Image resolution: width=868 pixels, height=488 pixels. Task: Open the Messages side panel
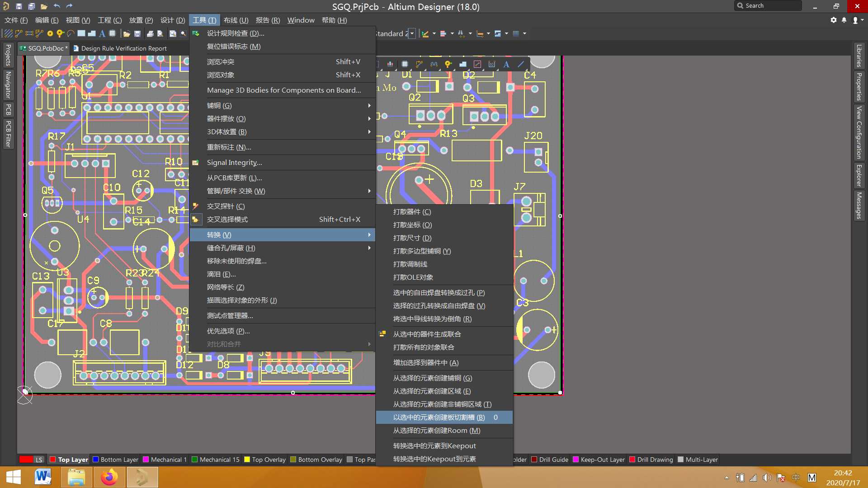pos(859,206)
